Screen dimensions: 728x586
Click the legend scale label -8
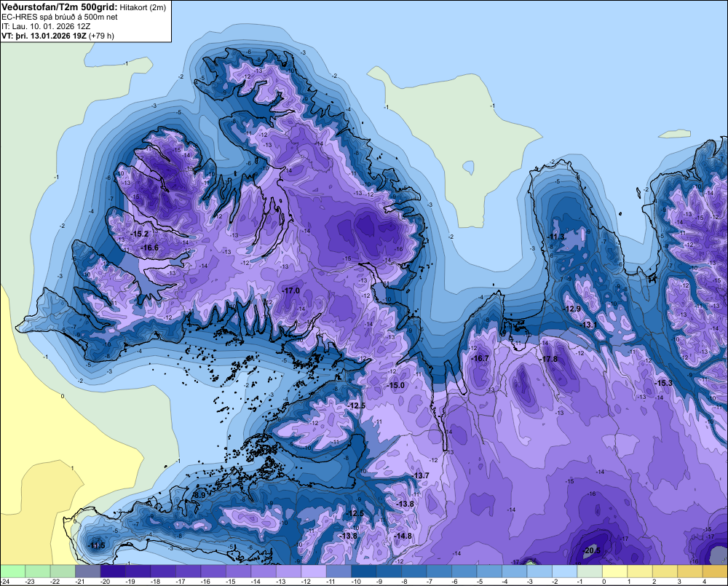[x=405, y=582]
